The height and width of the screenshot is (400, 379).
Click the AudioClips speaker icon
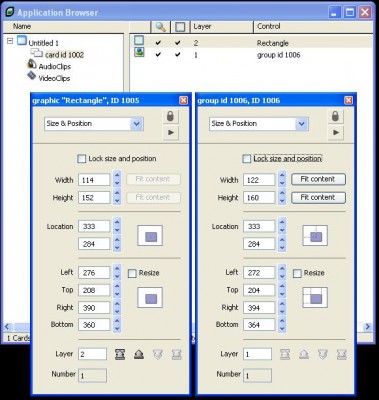(32, 64)
